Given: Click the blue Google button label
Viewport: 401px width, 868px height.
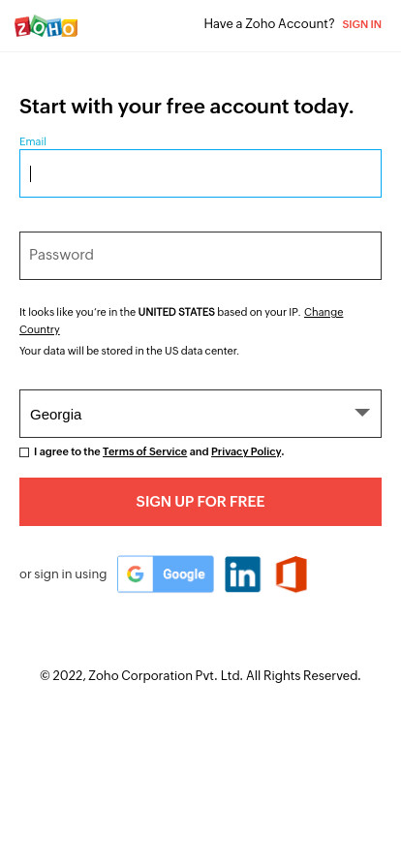Looking at the screenshot, I should pos(183,574).
